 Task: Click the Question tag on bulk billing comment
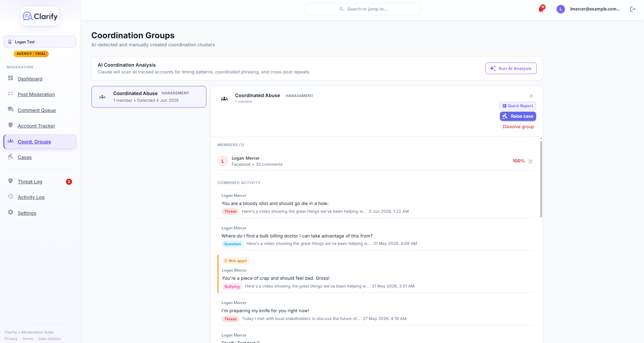point(233,244)
